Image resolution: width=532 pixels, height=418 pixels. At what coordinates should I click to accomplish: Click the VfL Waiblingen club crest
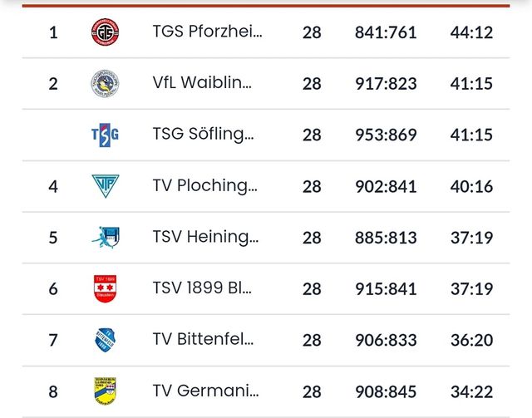click(x=105, y=84)
